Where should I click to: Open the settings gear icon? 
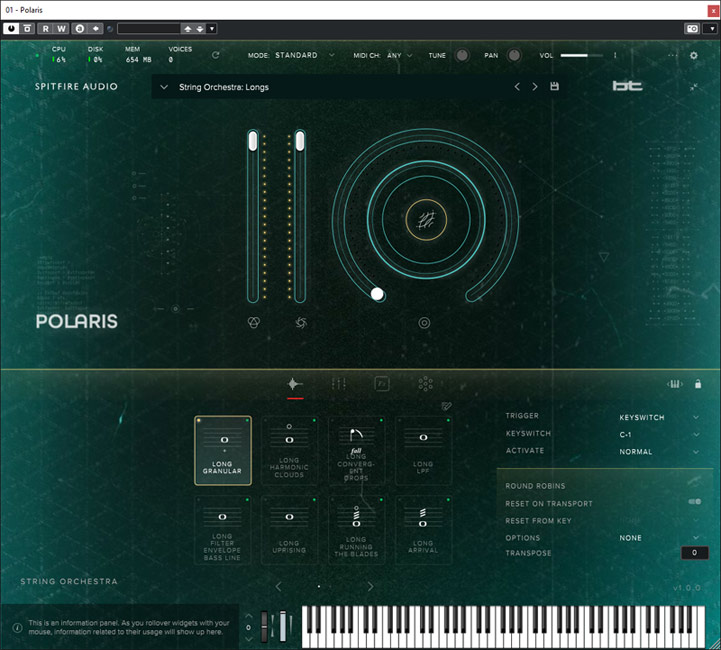click(695, 56)
